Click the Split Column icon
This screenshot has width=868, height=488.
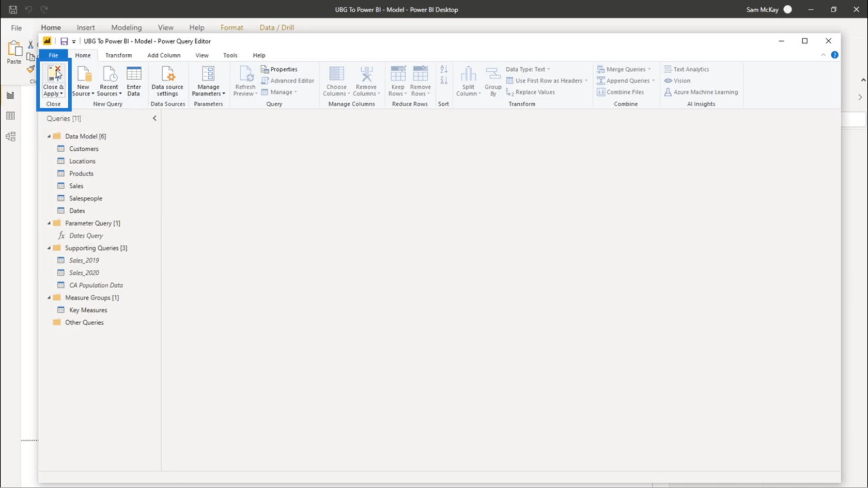tap(468, 74)
